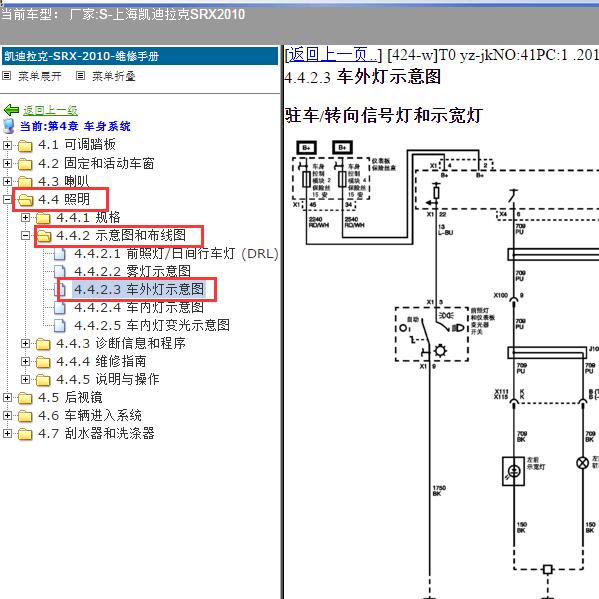Expand the 4.4.1 规格 node
This screenshot has width=599, height=599.
point(25,217)
